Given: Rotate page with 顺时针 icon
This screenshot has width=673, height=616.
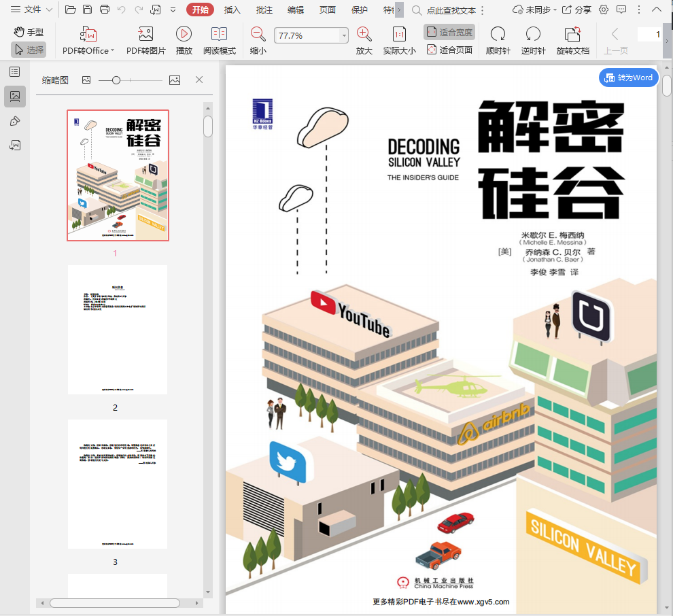Looking at the screenshot, I should [x=498, y=35].
